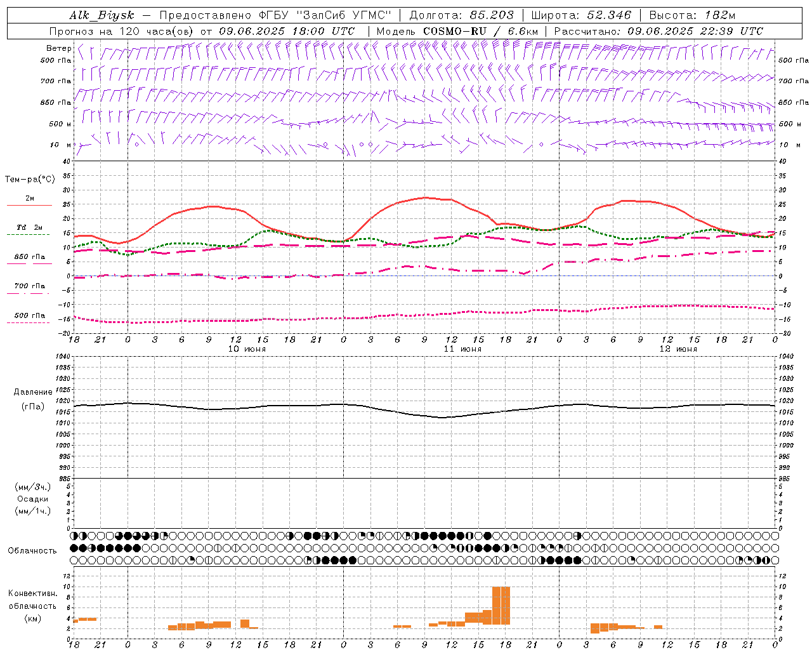Click the 10 июня date label

click(247, 349)
